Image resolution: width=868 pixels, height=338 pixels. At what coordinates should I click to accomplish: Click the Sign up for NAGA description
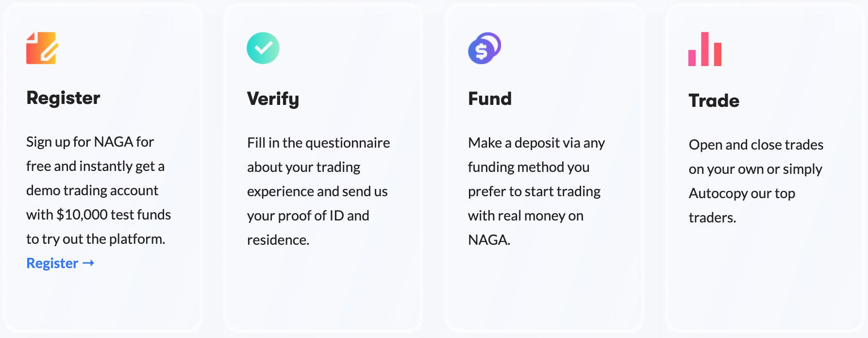[x=99, y=190]
